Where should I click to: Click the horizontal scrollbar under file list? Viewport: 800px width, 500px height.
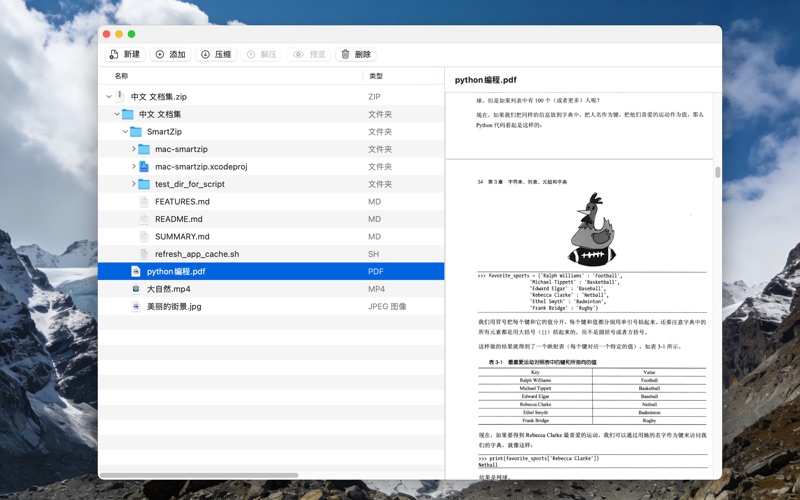(x=200, y=475)
